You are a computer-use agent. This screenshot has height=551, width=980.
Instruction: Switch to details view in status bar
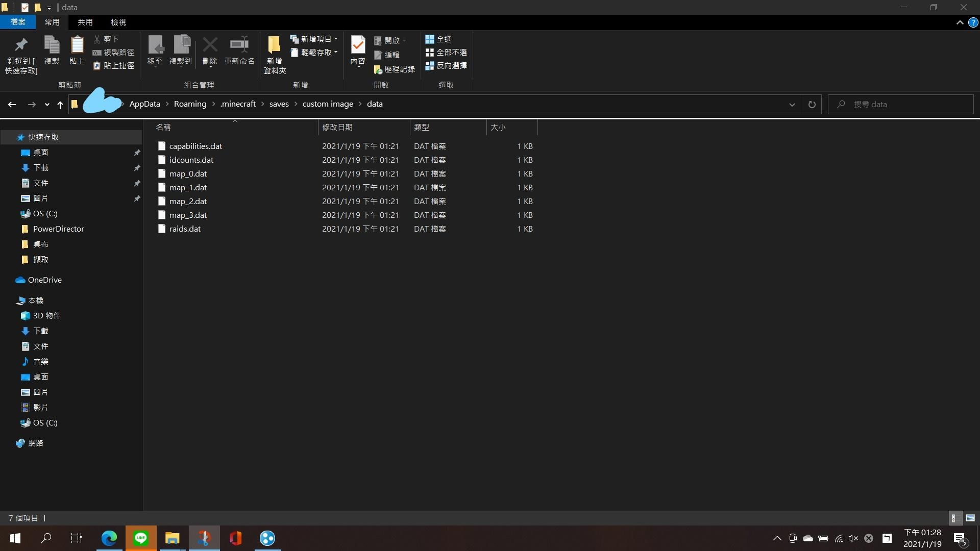tap(954, 518)
